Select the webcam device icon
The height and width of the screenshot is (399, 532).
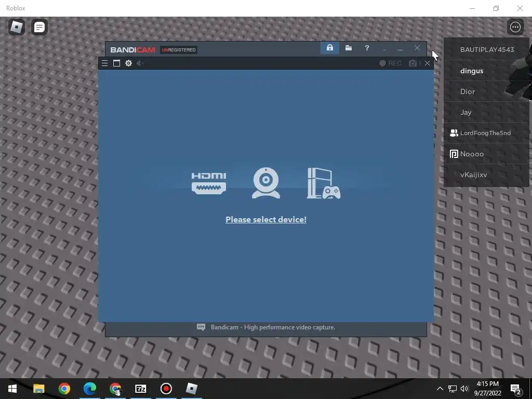click(266, 183)
